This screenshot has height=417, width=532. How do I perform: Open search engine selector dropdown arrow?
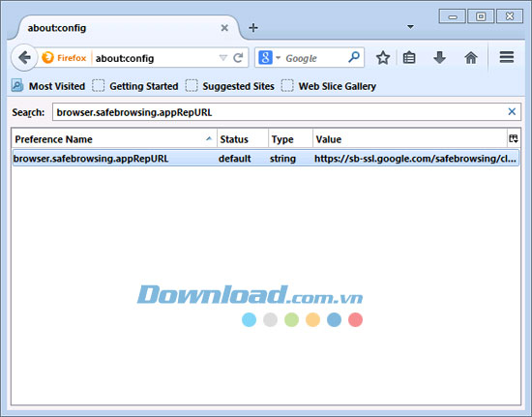click(x=278, y=58)
